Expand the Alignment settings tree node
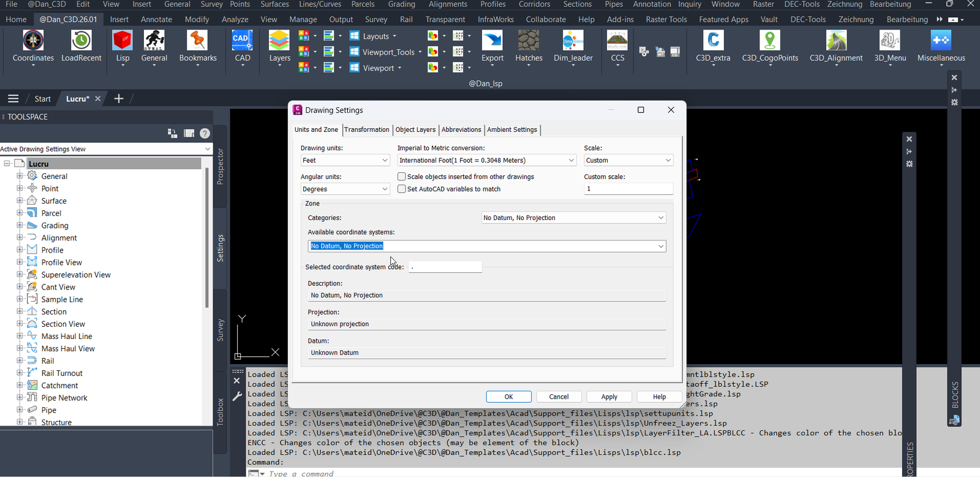Screen dimensions: 980x477 (x=20, y=237)
